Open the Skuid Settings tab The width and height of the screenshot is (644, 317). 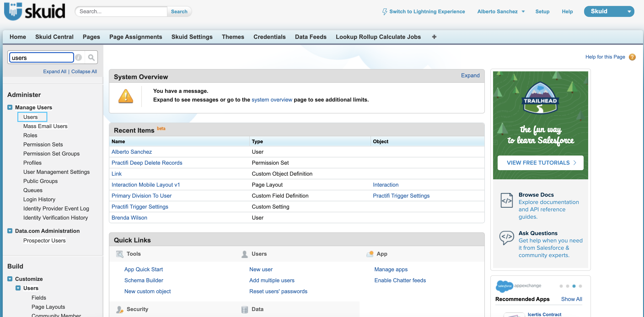point(192,37)
